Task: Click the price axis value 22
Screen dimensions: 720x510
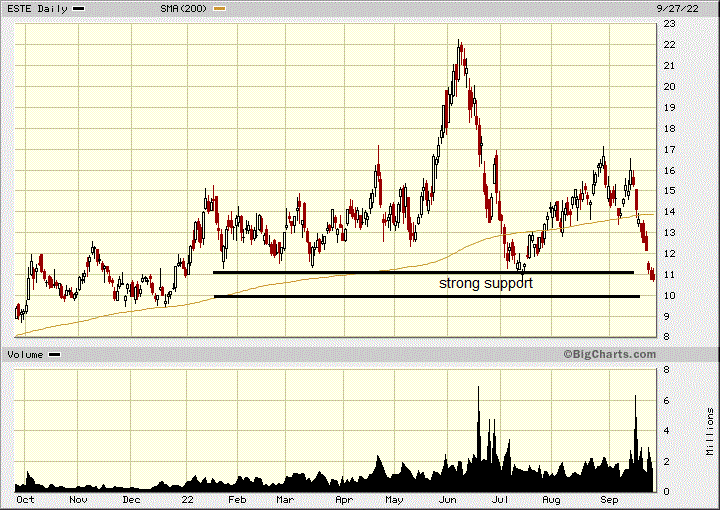Action: [x=669, y=45]
